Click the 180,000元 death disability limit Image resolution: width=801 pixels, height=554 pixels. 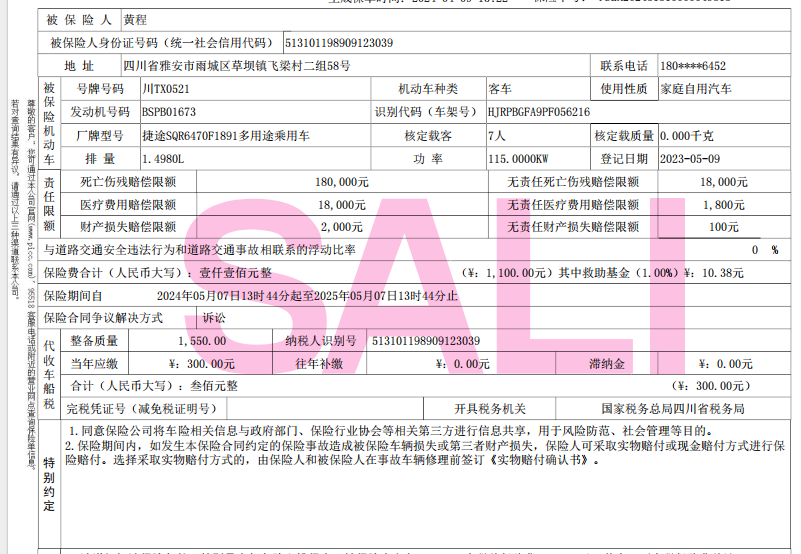coord(342,181)
